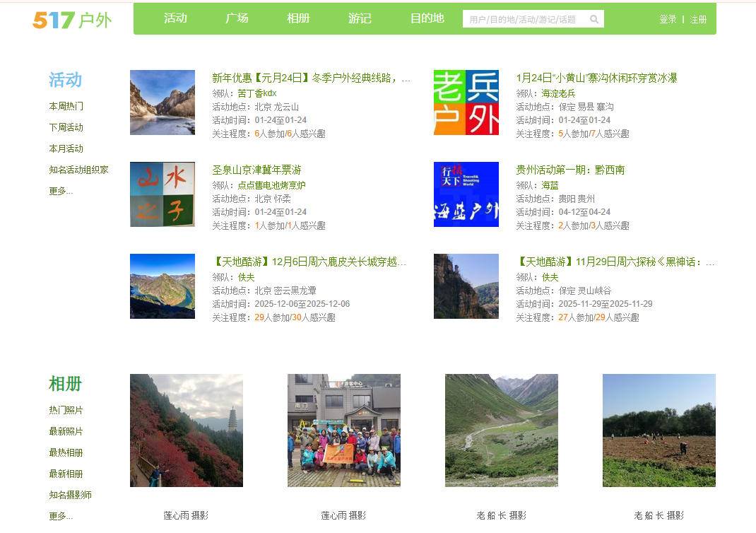Expand 更多... under the 相册 sidebar
The width and height of the screenshot is (756, 533).
61,516
